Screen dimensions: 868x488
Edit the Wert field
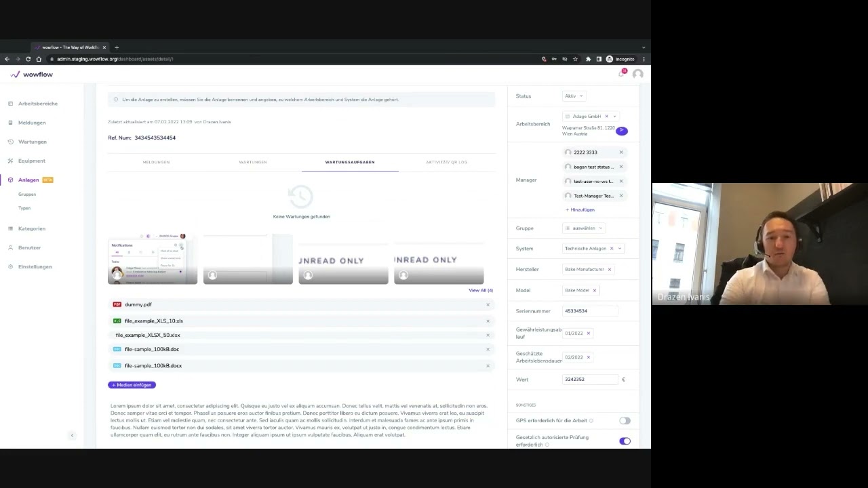590,380
